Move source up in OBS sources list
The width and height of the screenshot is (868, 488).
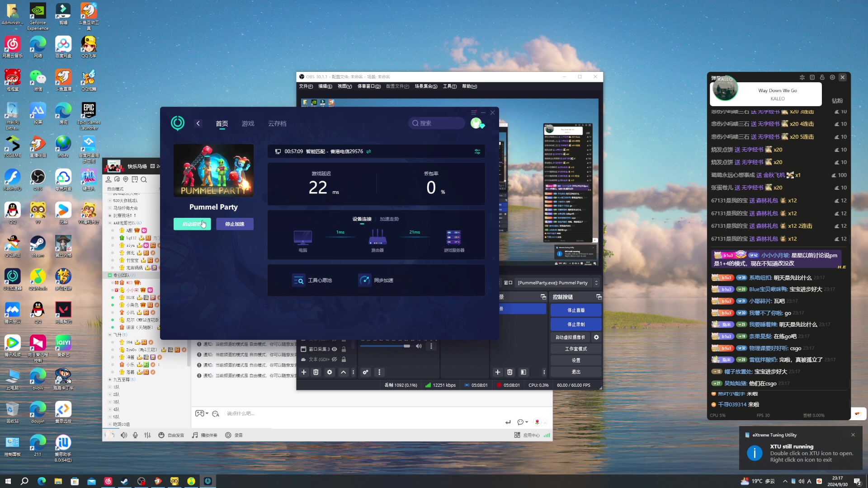pyautogui.click(x=343, y=372)
